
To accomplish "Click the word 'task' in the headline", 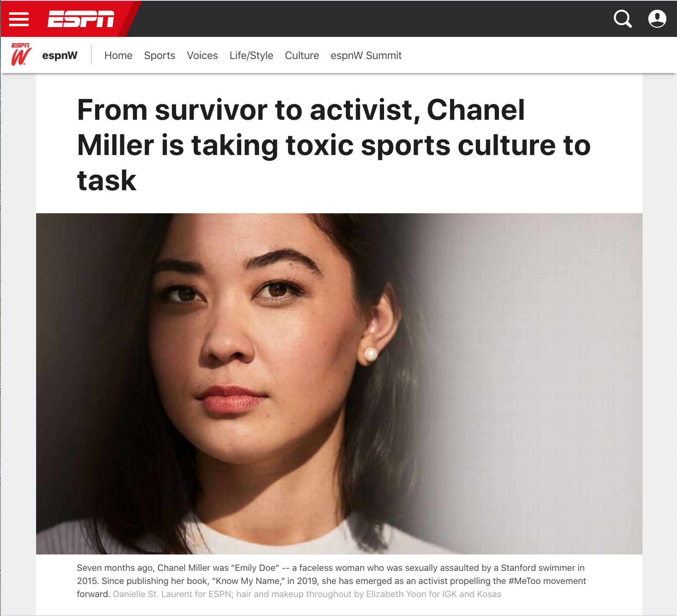I will 107,180.
